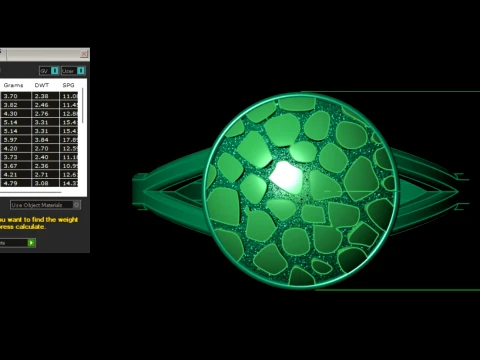
Task: Select the 3.82 grams cell
Action: click(16, 105)
